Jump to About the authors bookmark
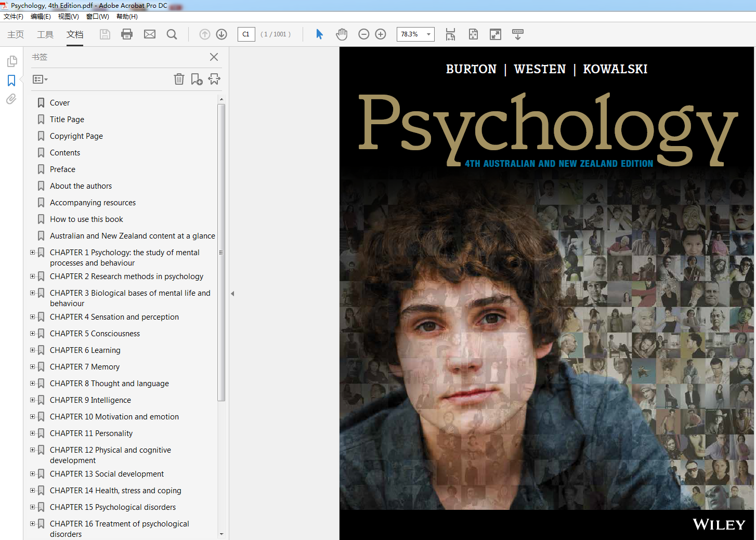The width and height of the screenshot is (756, 540). tap(81, 186)
